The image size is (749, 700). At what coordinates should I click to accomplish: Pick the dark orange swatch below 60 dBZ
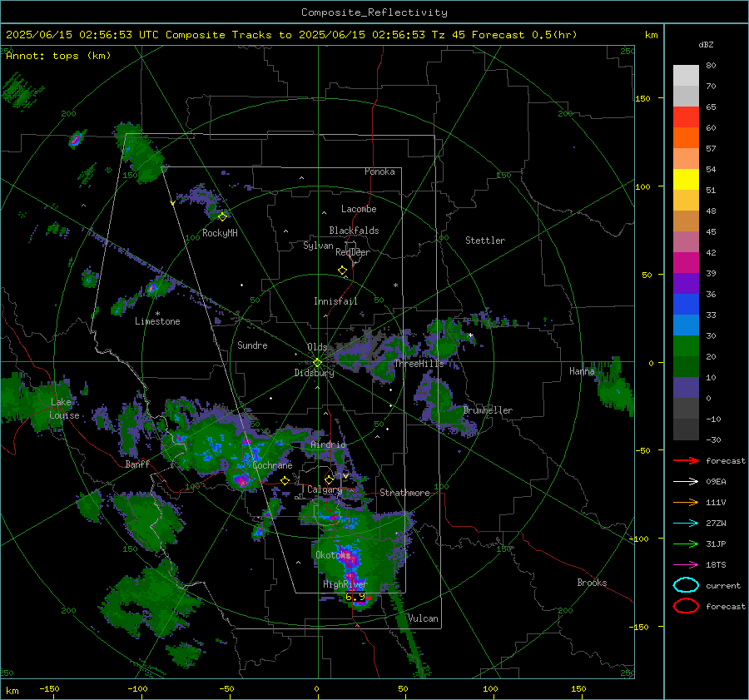(686, 137)
